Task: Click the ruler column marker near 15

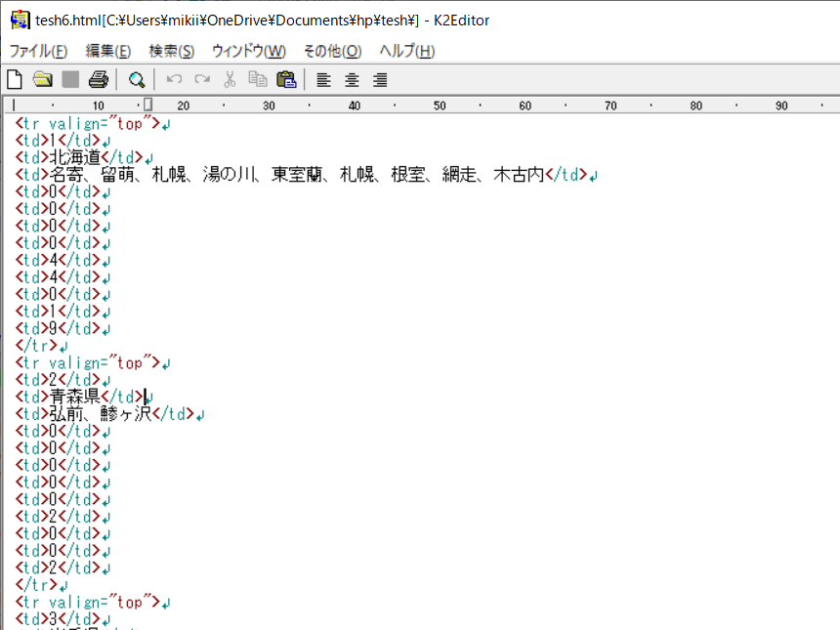Action: [147, 105]
